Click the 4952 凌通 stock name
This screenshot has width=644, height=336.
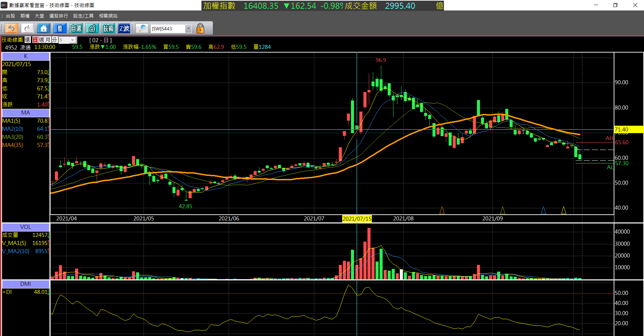[x=18, y=47]
